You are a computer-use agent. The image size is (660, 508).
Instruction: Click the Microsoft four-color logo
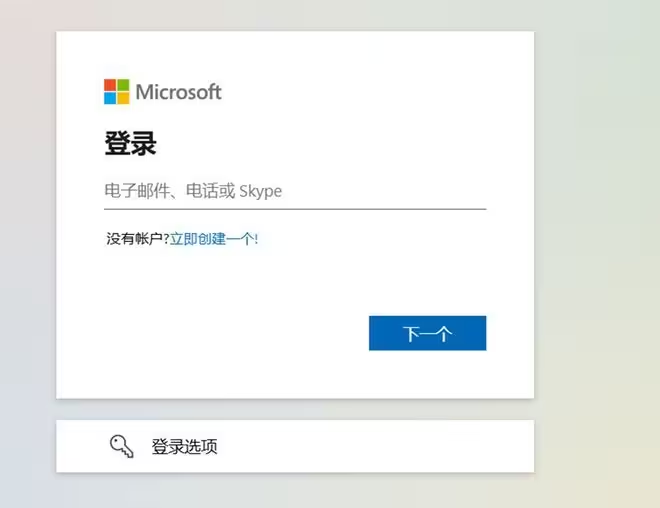117,91
